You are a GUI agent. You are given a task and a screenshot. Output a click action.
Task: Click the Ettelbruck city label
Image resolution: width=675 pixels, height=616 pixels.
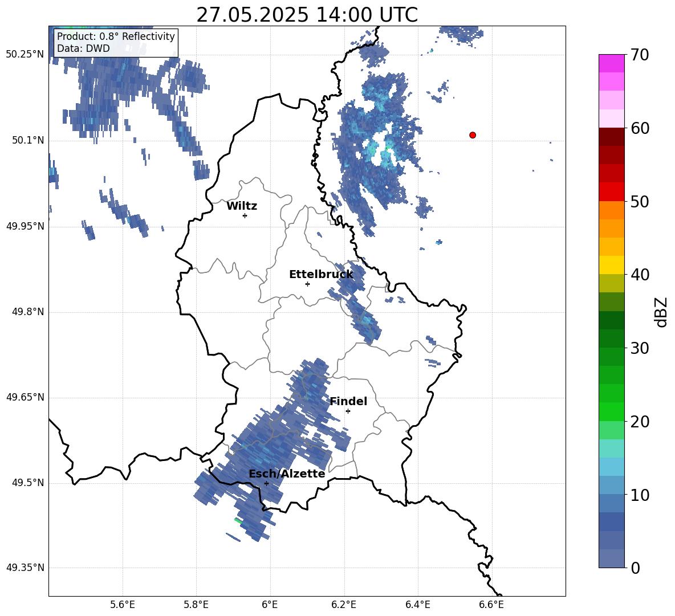(321, 275)
